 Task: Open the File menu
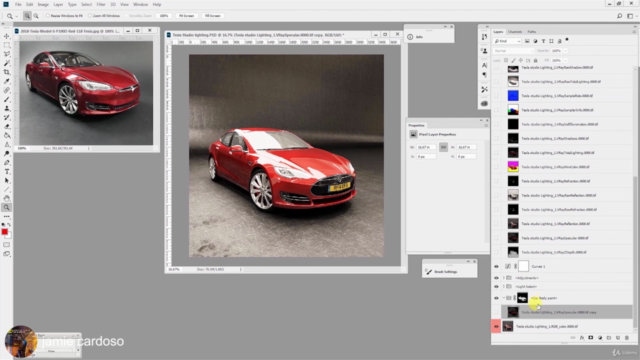pos(18,4)
